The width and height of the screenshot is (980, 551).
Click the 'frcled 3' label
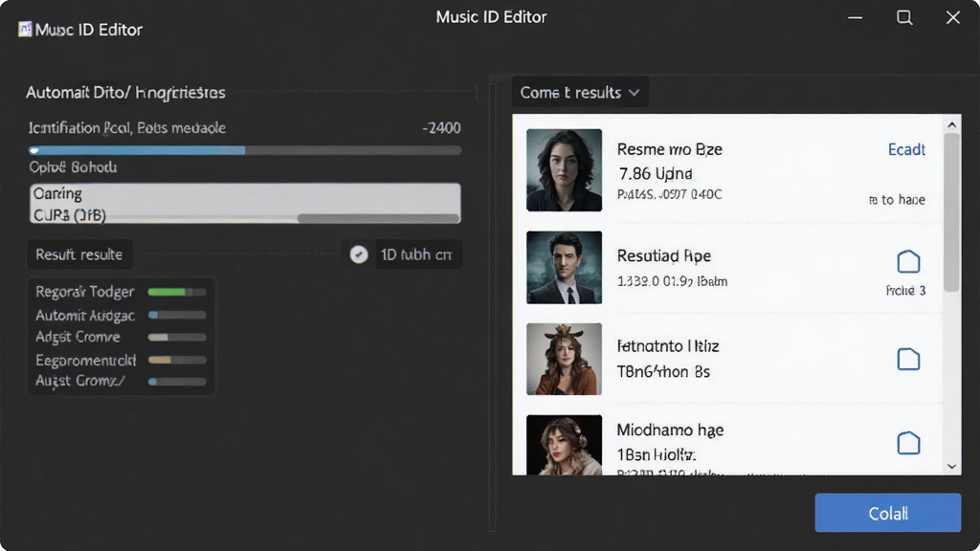(x=905, y=291)
